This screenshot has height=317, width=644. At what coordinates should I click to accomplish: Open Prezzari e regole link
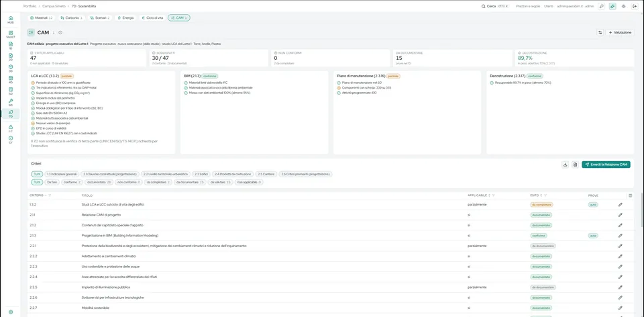[528, 6]
